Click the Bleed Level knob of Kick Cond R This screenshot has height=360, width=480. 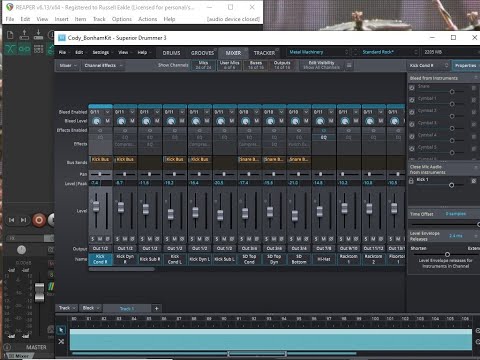click(x=97, y=121)
